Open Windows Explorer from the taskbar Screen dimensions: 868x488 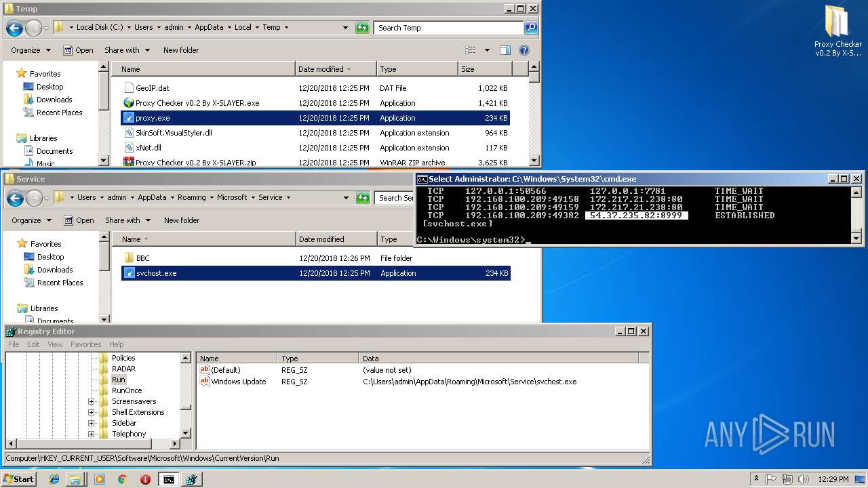75,479
